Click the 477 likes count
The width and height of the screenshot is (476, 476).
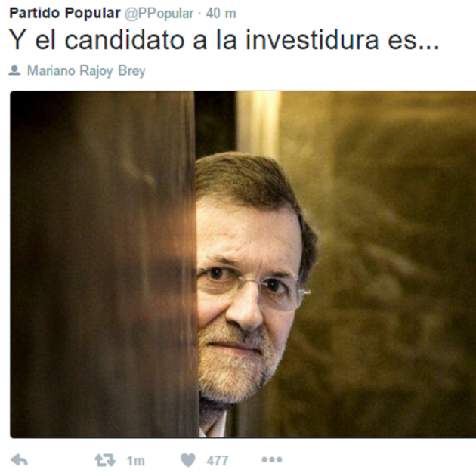tap(217, 461)
